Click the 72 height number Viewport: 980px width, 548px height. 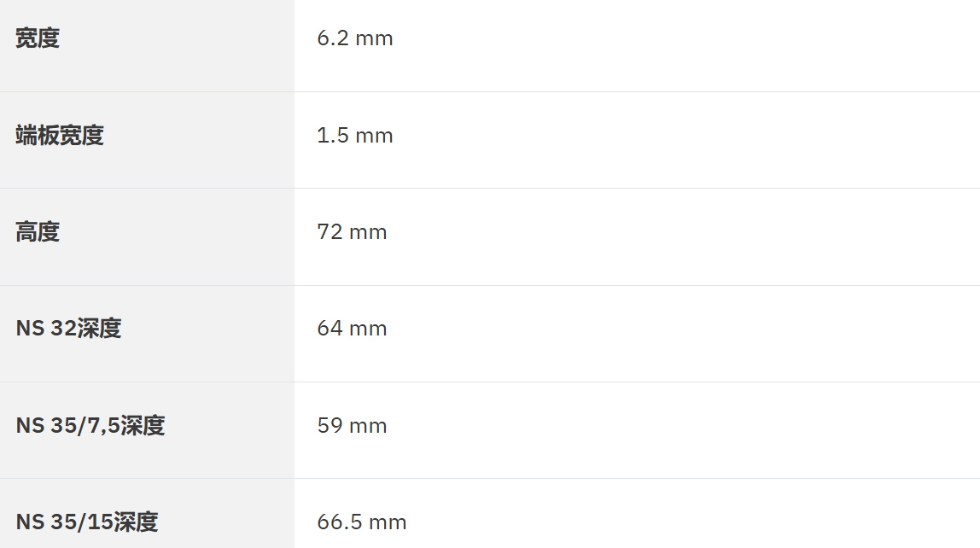(329, 232)
